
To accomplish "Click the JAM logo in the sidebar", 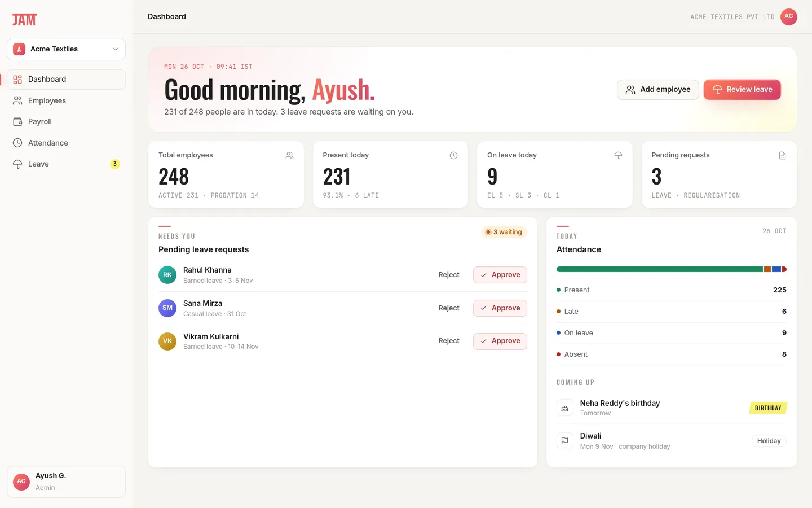I will pyautogui.click(x=24, y=20).
